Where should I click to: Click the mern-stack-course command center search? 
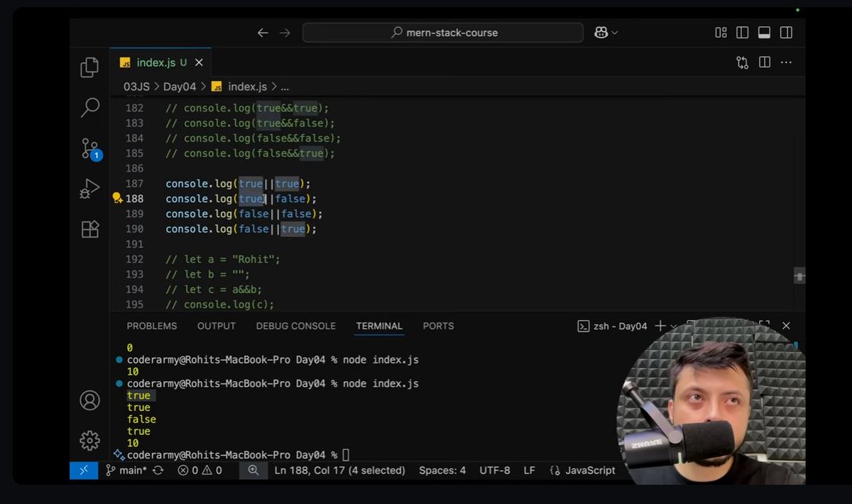443,33
